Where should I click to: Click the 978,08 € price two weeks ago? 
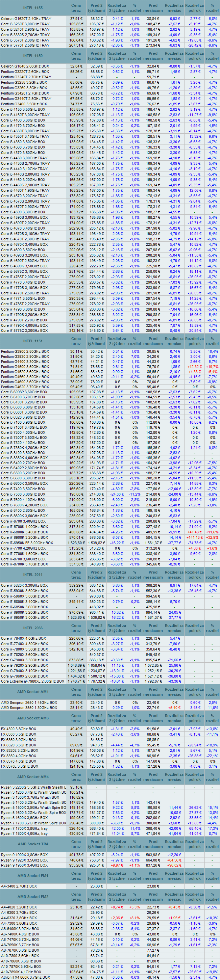96,596
